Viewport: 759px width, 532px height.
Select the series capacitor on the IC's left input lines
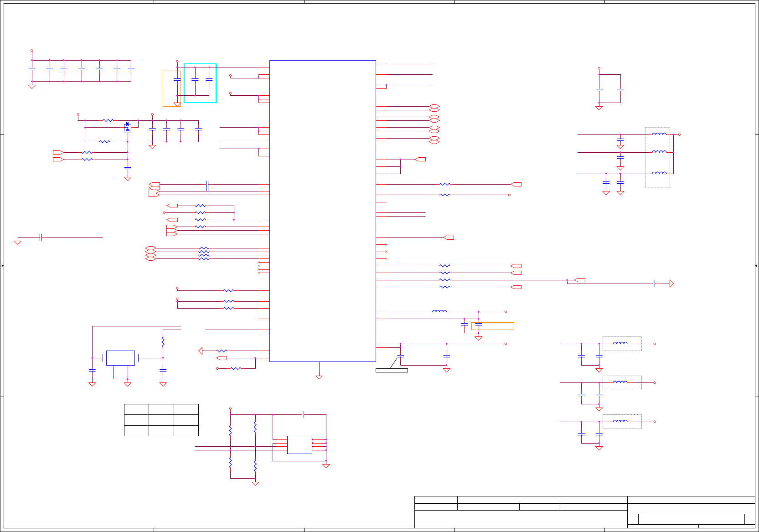pyautogui.click(x=207, y=186)
